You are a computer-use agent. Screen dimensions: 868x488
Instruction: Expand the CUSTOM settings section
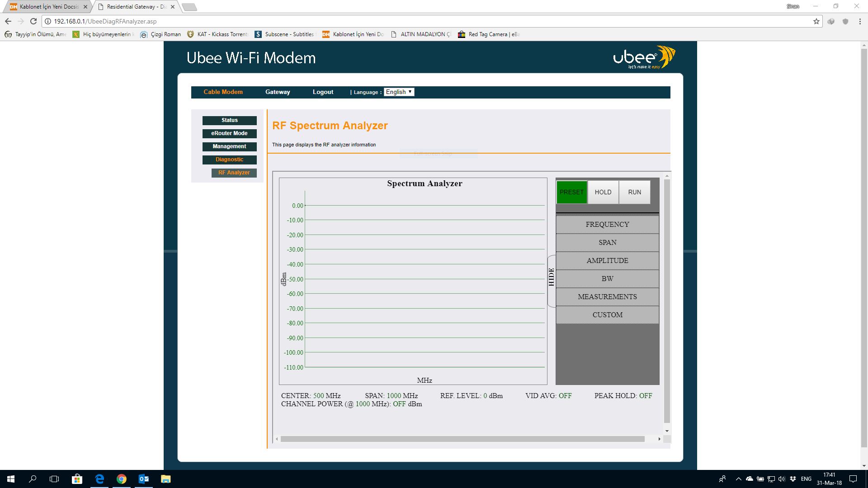(608, 315)
